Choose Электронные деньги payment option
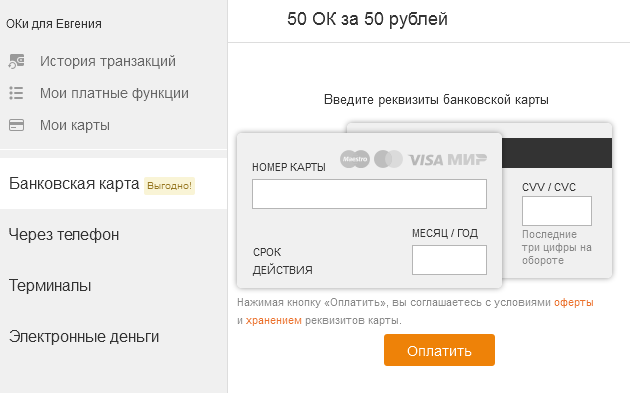The image size is (630, 393). click(x=113, y=336)
